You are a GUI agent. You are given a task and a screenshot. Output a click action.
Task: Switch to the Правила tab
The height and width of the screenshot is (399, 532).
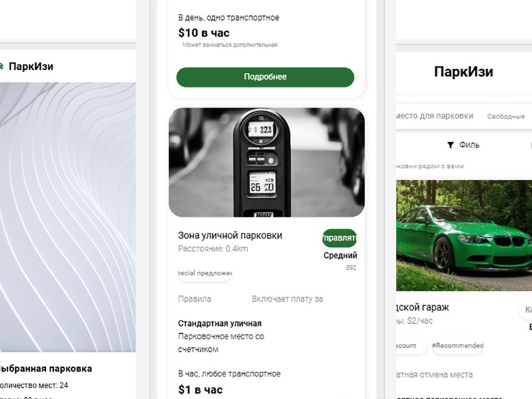click(194, 299)
